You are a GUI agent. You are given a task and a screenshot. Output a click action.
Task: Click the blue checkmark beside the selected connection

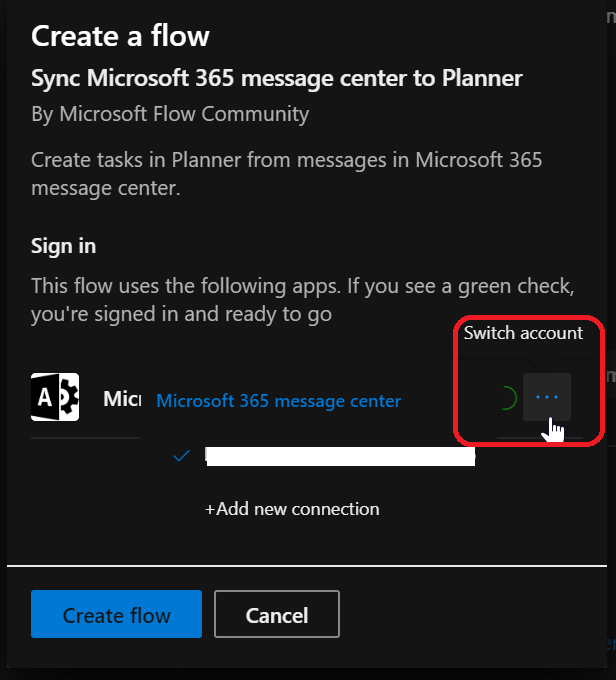click(x=181, y=455)
